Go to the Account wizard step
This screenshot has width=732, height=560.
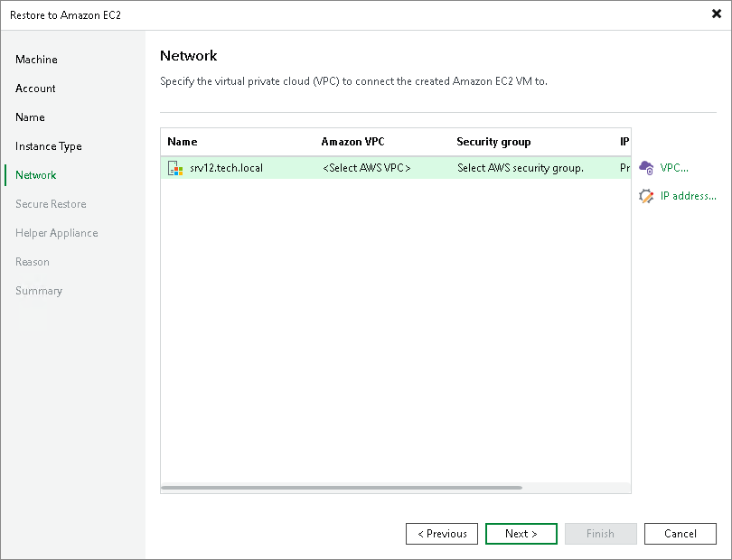coord(35,89)
